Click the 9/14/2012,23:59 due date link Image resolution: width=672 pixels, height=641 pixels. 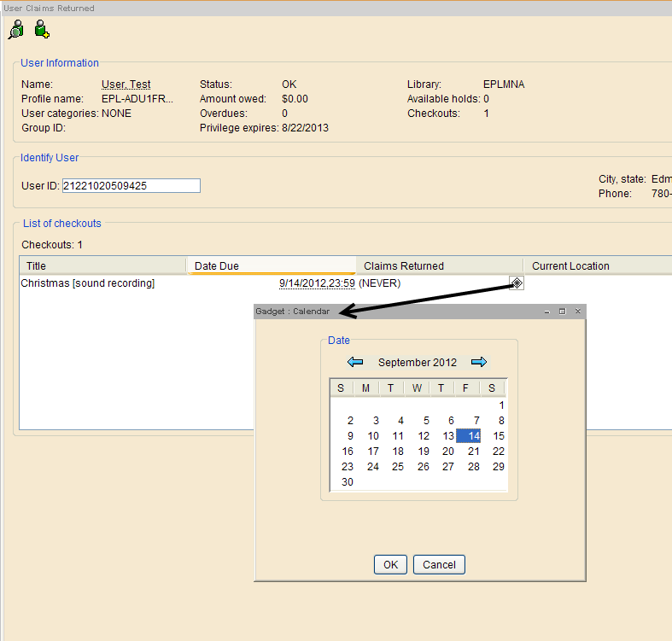pyautogui.click(x=317, y=283)
